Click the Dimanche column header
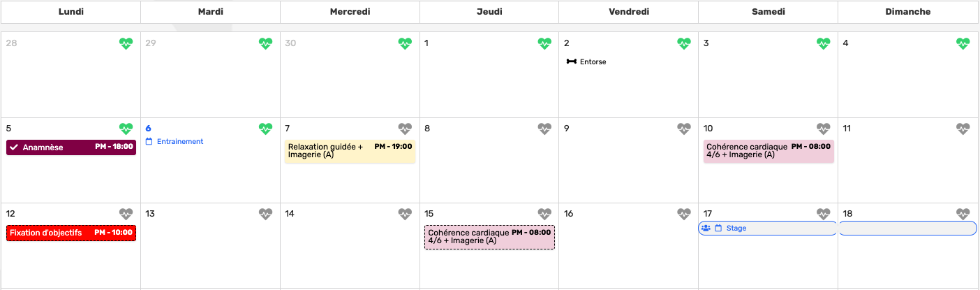Viewport: 980px width, 290px height. tap(907, 11)
